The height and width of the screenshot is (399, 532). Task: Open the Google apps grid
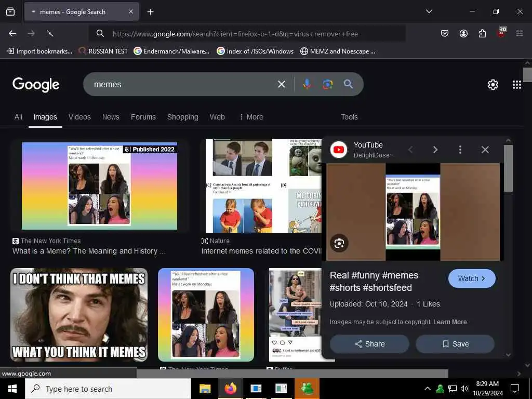pyautogui.click(x=517, y=85)
